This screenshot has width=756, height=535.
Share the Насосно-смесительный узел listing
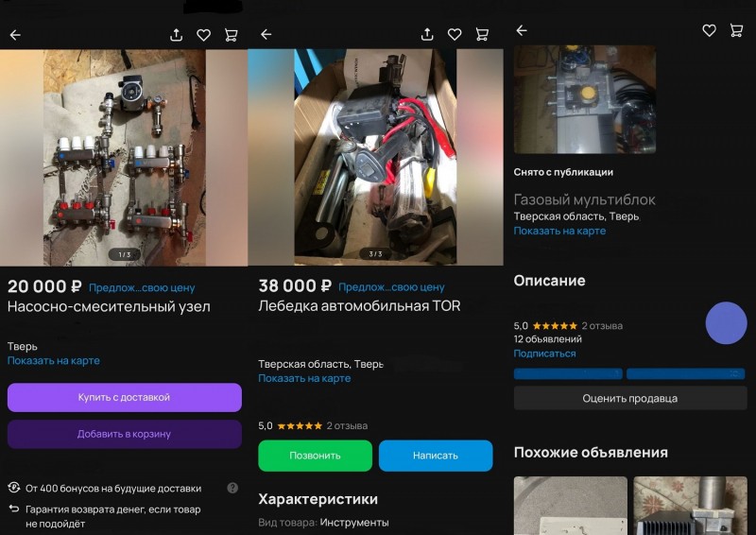tap(176, 35)
